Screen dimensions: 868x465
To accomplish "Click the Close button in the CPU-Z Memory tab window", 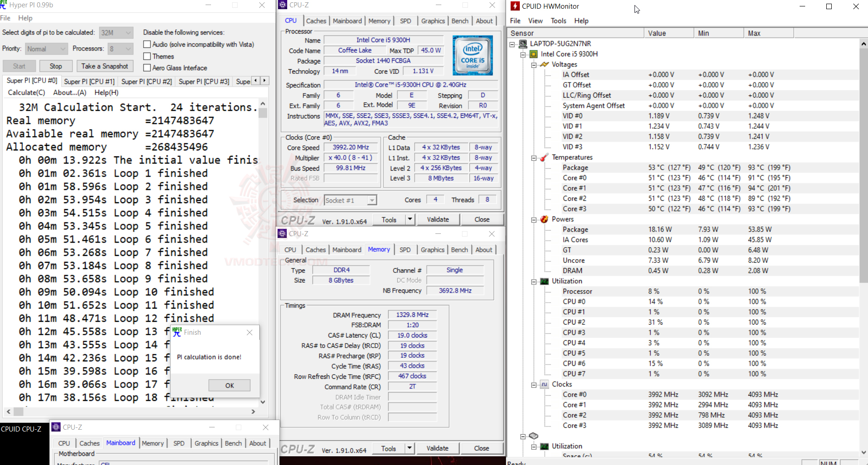I will pos(481,448).
